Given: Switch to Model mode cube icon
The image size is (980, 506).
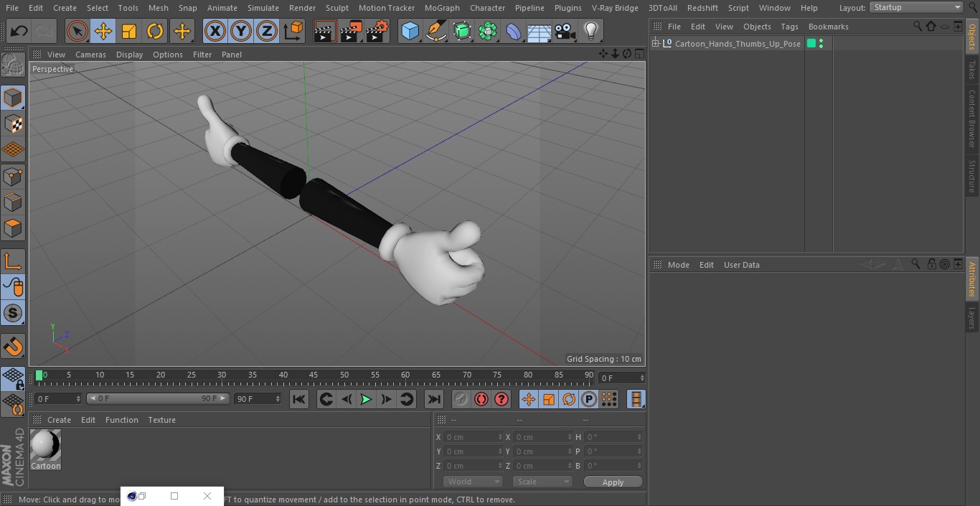Looking at the screenshot, I should click(x=13, y=98).
